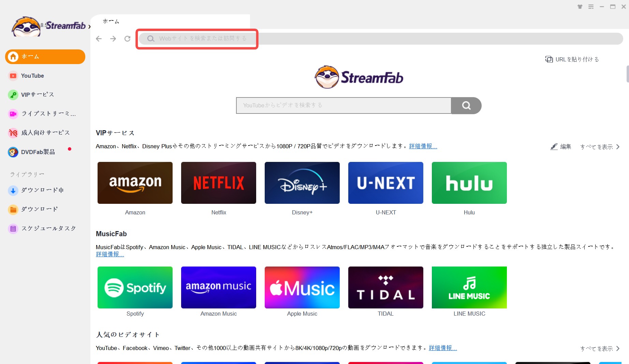The width and height of the screenshot is (629, 364).
Task: Open the Amazon Music tile
Action: (x=219, y=287)
